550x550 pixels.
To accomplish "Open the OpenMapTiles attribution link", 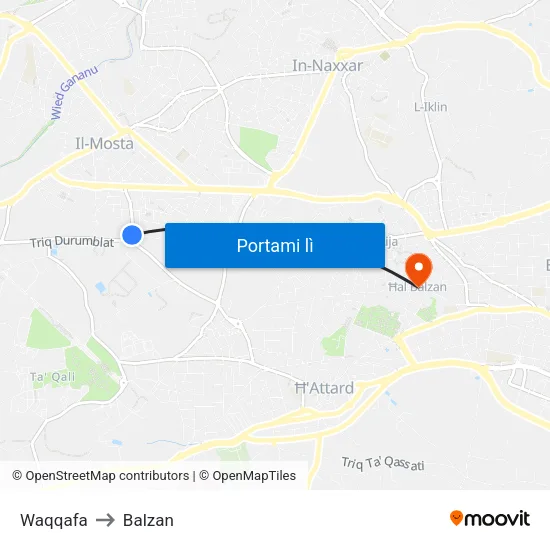I will pyautogui.click(x=248, y=476).
